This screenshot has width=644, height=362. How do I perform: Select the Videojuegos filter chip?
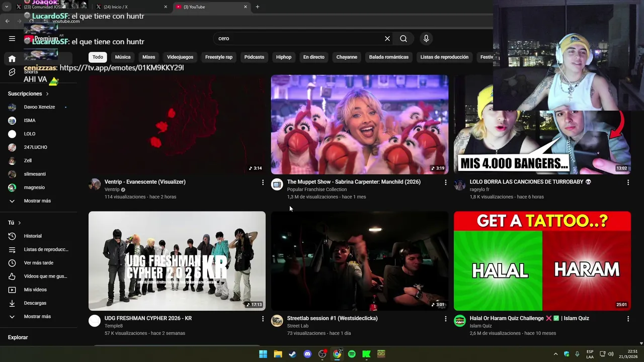pos(180,57)
